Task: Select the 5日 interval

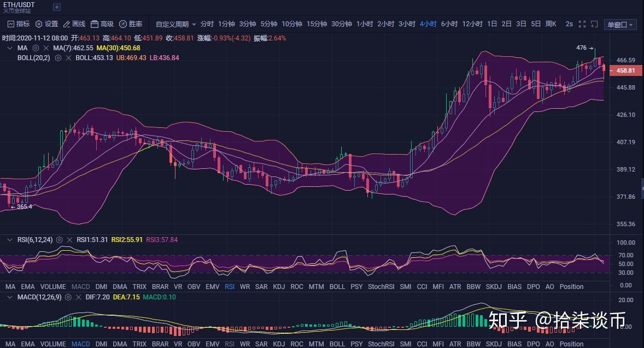Action: click(x=536, y=24)
